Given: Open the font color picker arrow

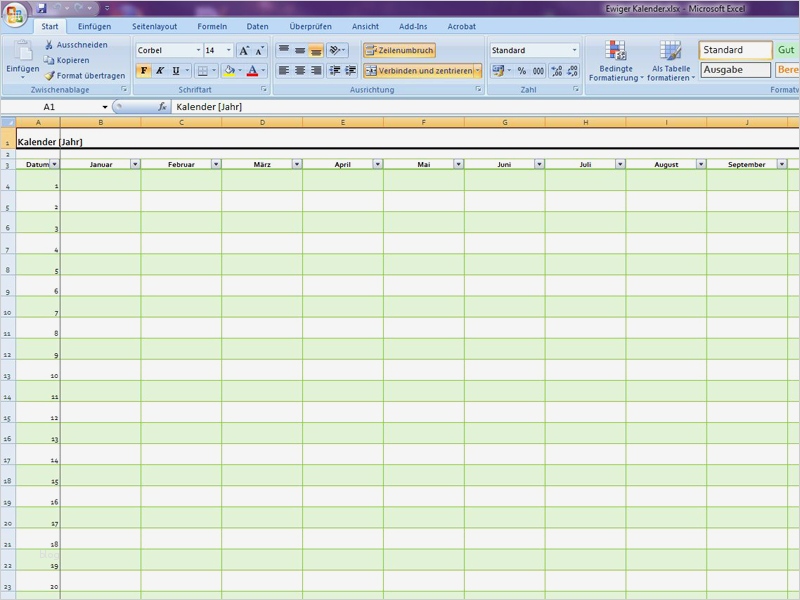Looking at the screenshot, I should click(264, 71).
